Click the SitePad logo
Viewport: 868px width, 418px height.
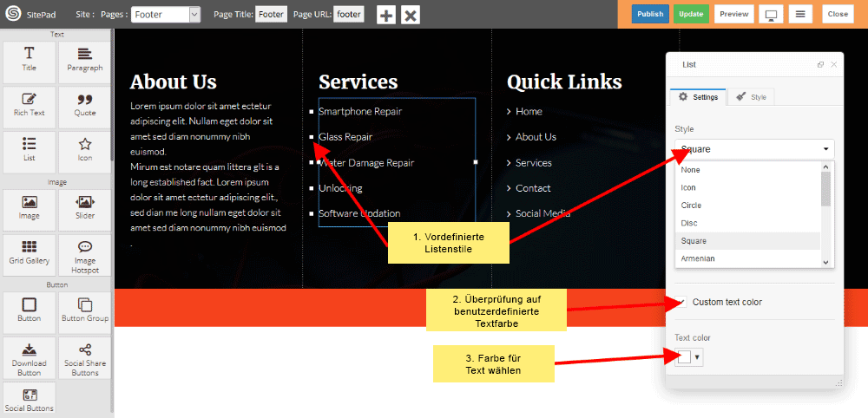click(13, 15)
